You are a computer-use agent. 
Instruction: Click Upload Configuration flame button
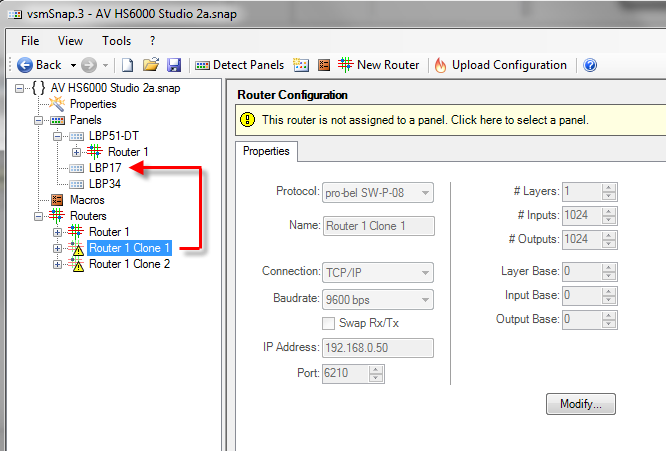pos(500,65)
